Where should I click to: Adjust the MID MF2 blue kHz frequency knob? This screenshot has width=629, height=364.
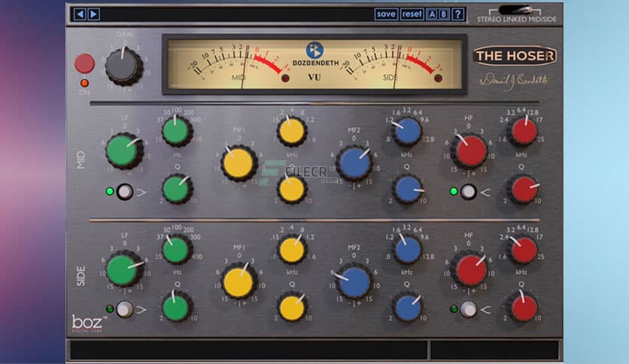click(407, 131)
